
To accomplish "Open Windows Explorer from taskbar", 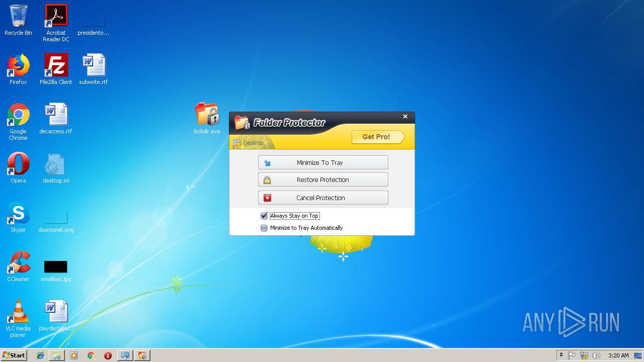I will tap(57, 355).
